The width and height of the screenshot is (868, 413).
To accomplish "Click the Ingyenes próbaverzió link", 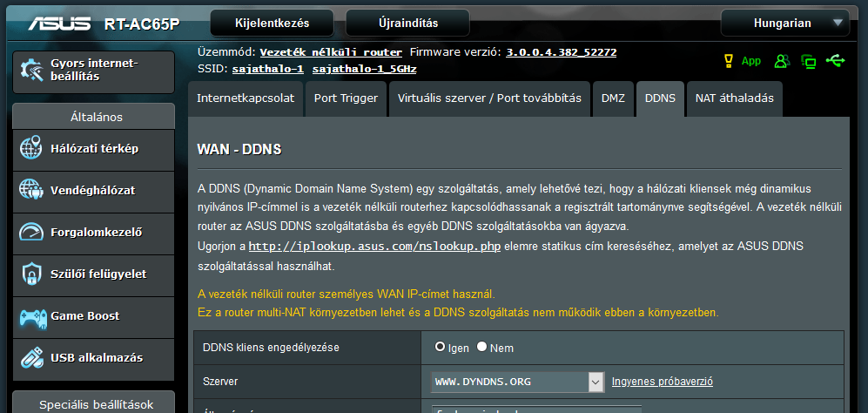I will tap(662, 382).
